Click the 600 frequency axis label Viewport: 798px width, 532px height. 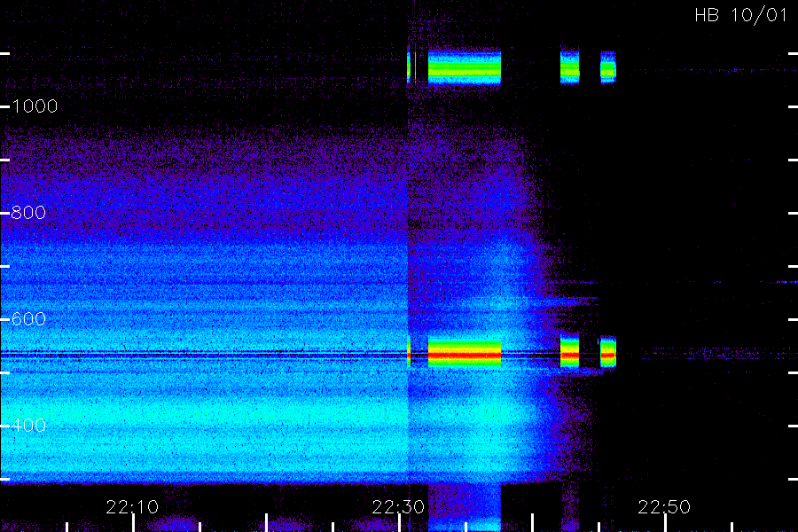click(28, 319)
